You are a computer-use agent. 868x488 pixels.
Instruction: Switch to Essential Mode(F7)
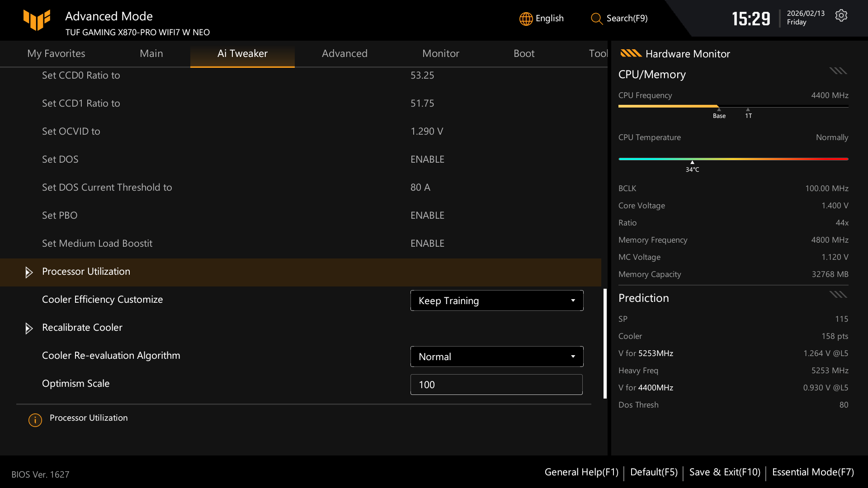pyautogui.click(x=812, y=472)
